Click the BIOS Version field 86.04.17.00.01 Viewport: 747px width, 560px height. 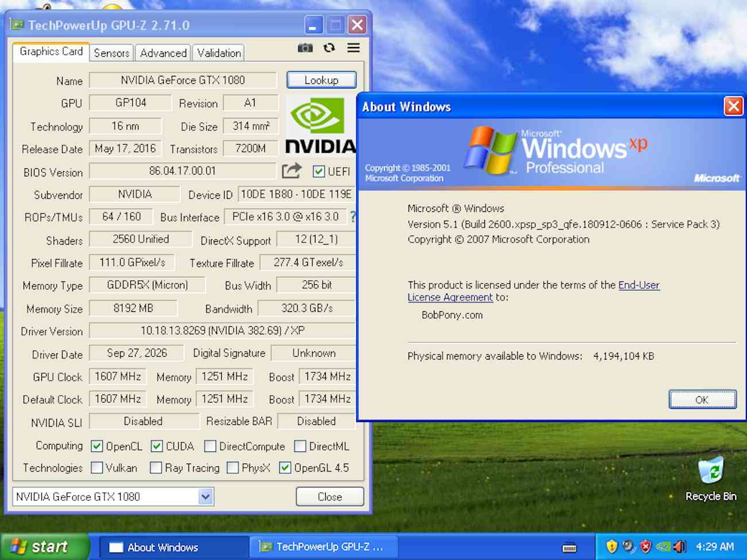pos(183,171)
